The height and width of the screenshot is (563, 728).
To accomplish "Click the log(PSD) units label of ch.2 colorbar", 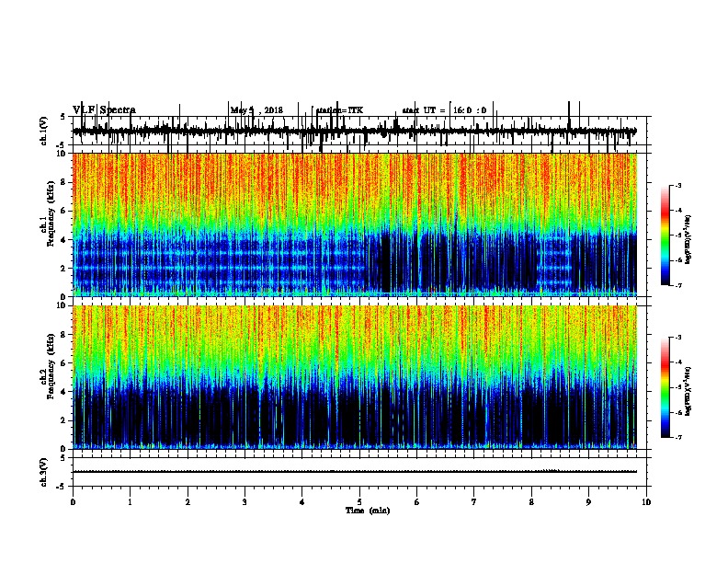I will point(688,392).
